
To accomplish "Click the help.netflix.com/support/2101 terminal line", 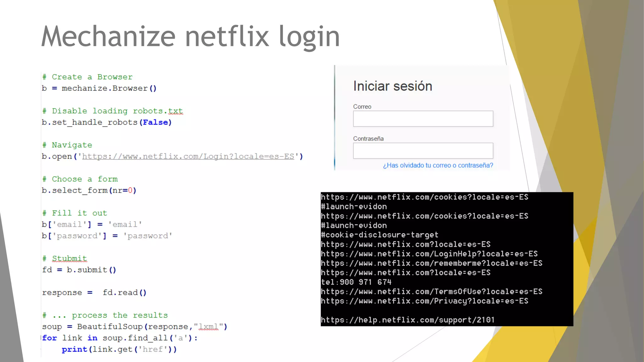I will point(408,320).
